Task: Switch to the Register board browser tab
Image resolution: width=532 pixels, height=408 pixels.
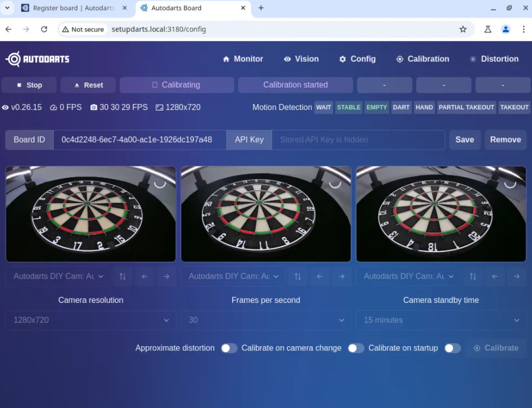Action: (74, 8)
